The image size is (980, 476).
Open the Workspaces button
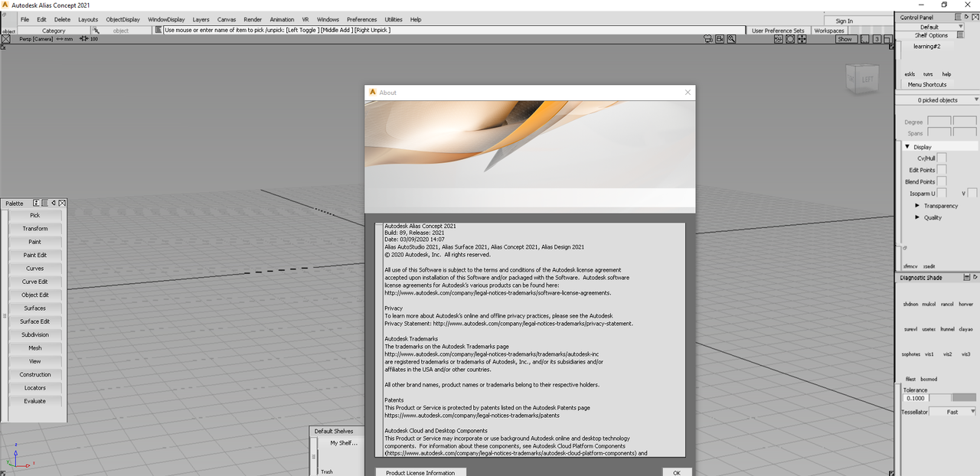829,31
